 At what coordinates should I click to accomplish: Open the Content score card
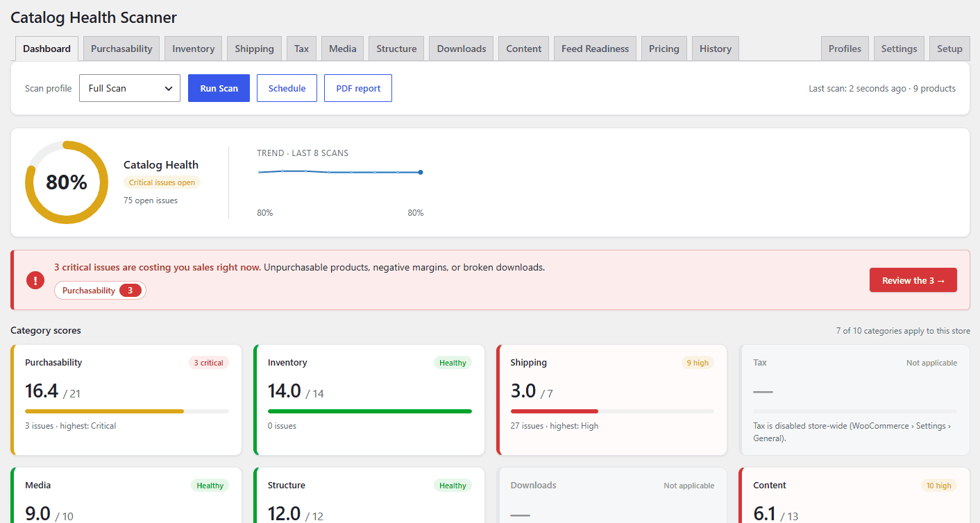point(855,495)
